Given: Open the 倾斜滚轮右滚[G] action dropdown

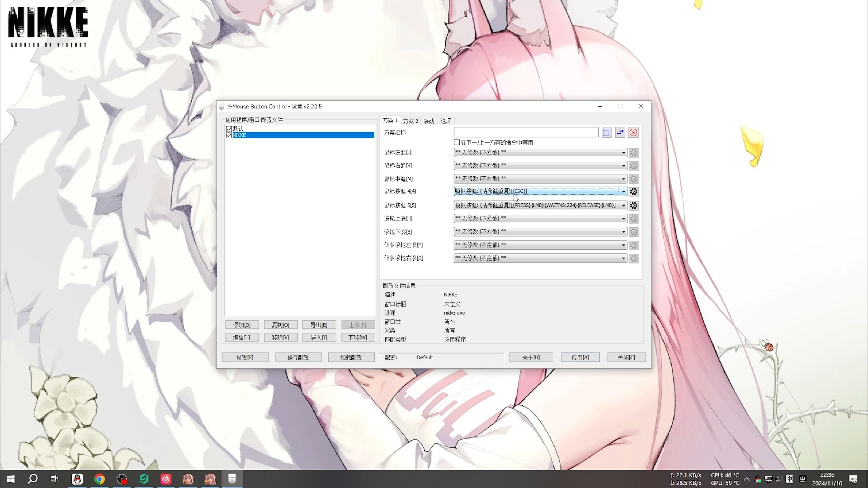Looking at the screenshot, I should 540,258.
